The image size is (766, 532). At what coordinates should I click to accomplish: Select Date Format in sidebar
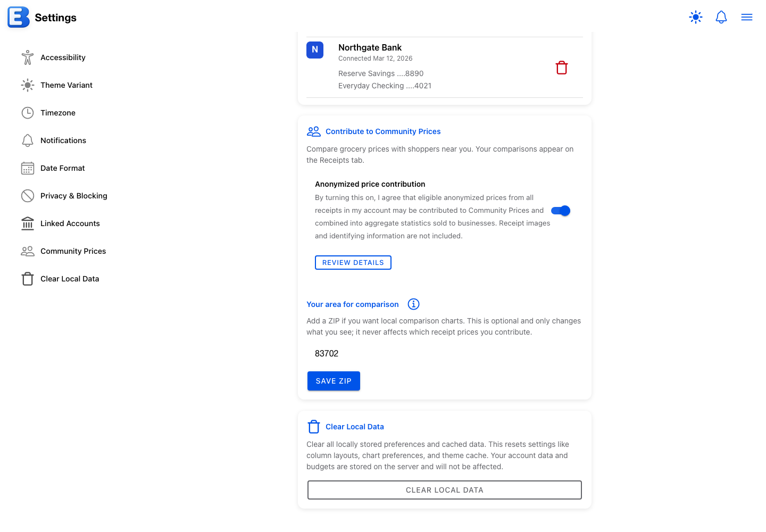coord(63,168)
